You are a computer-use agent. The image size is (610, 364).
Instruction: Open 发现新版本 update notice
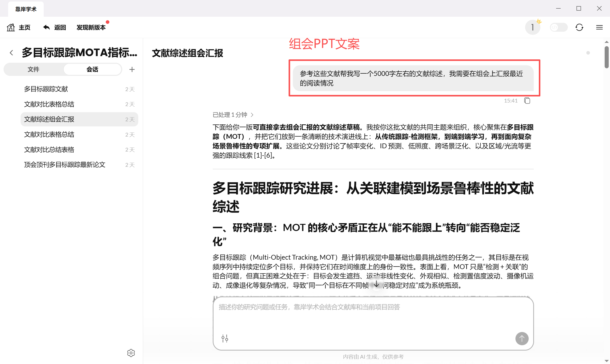coord(91,27)
